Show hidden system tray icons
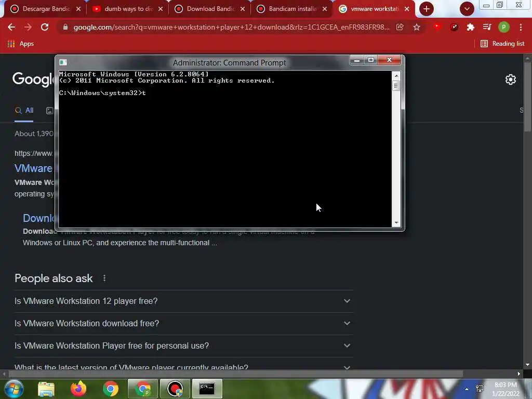 tap(467, 389)
